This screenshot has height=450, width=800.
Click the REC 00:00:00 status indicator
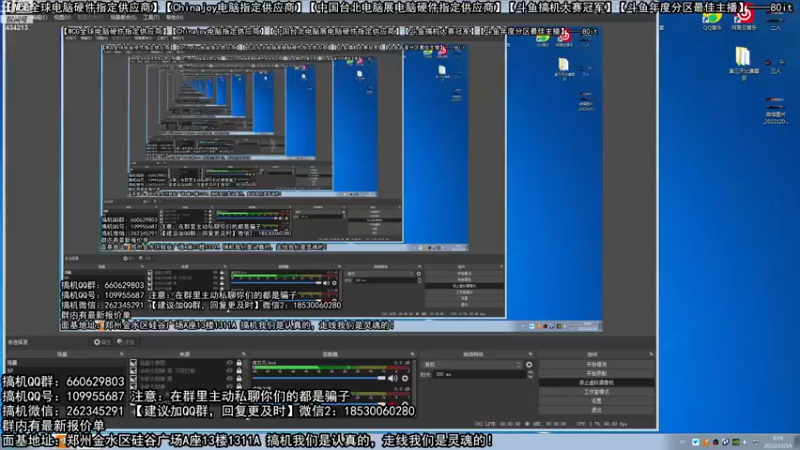point(546,424)
